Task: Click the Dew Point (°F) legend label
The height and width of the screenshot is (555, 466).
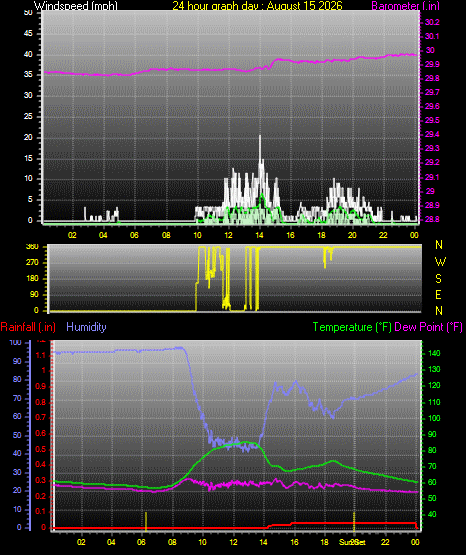Action: pos(428,327)
